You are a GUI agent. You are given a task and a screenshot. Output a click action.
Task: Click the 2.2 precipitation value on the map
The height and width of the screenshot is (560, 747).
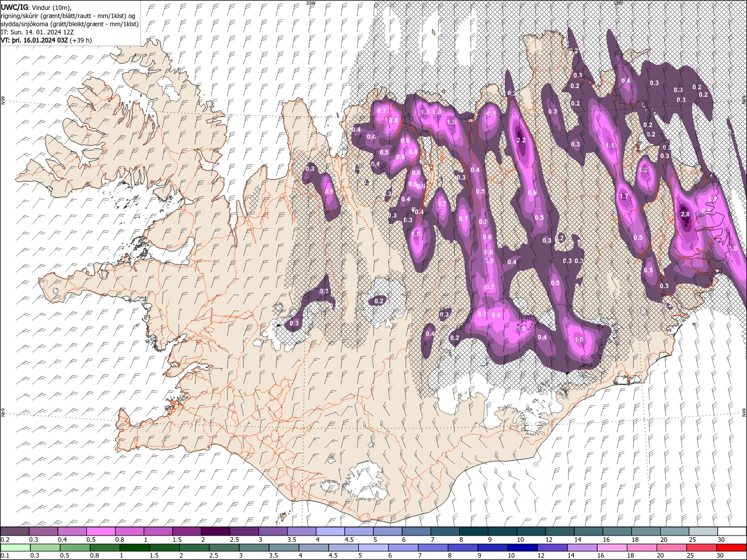(x=522, y=141)
